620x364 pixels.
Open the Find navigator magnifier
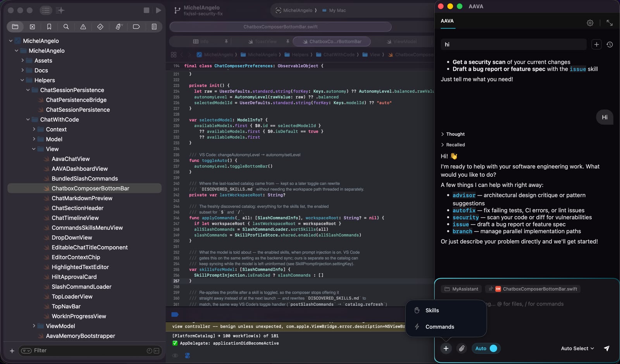pyautogui.click(x=66, y=27)
